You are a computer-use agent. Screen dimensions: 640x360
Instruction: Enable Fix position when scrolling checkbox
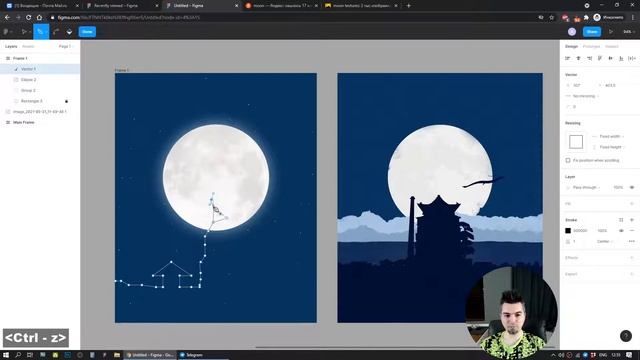568,160
